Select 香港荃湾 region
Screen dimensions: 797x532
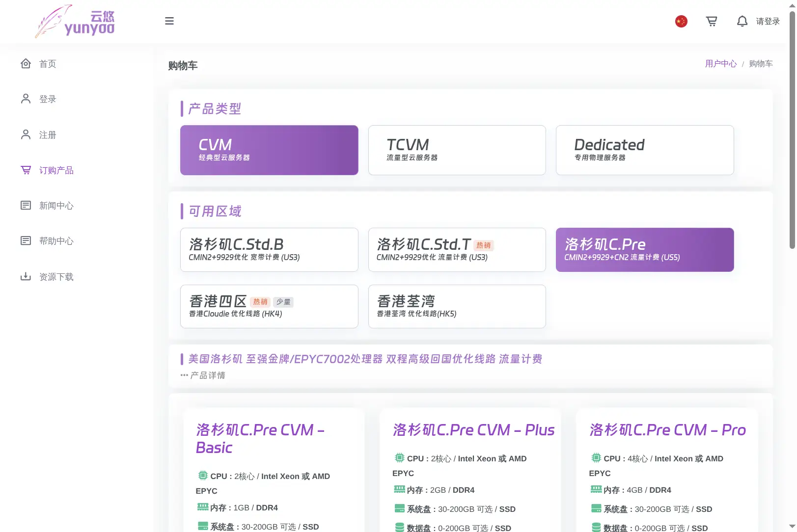pos(457,307)
